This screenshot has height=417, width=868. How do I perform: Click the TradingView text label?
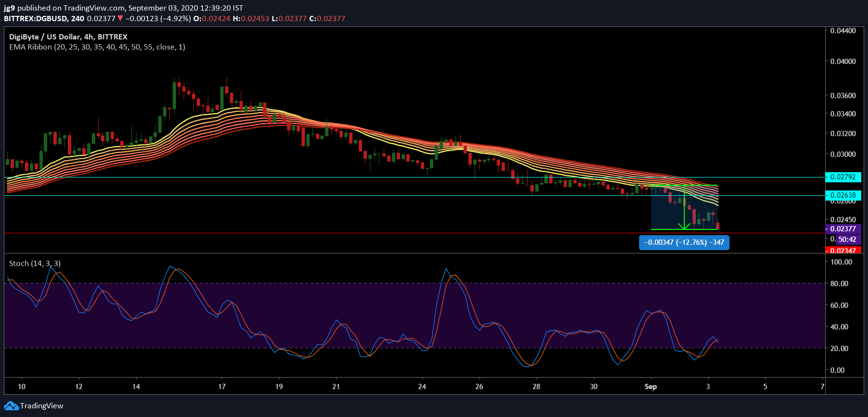point(42,406)
